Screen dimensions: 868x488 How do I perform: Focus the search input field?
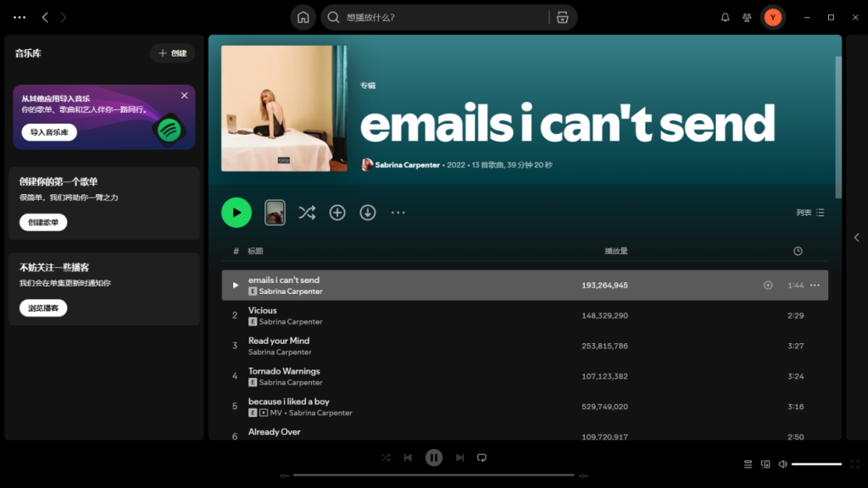point(445,18)
